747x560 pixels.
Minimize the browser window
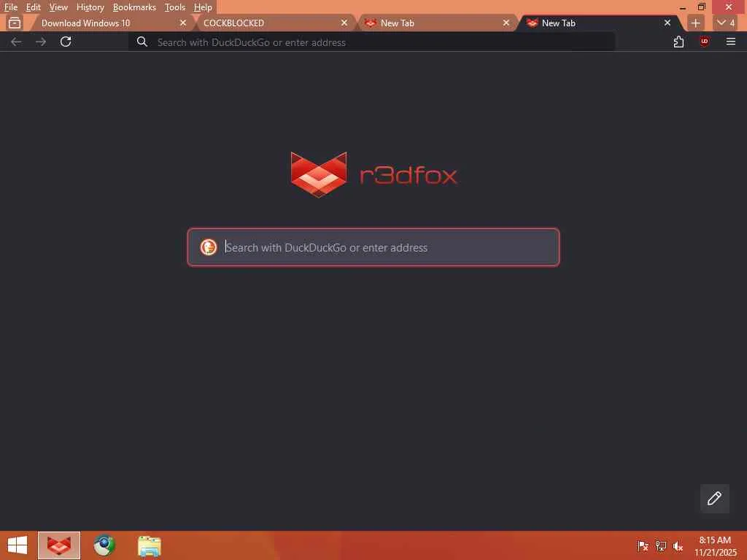pyautogui.click(x=683, y=7)
